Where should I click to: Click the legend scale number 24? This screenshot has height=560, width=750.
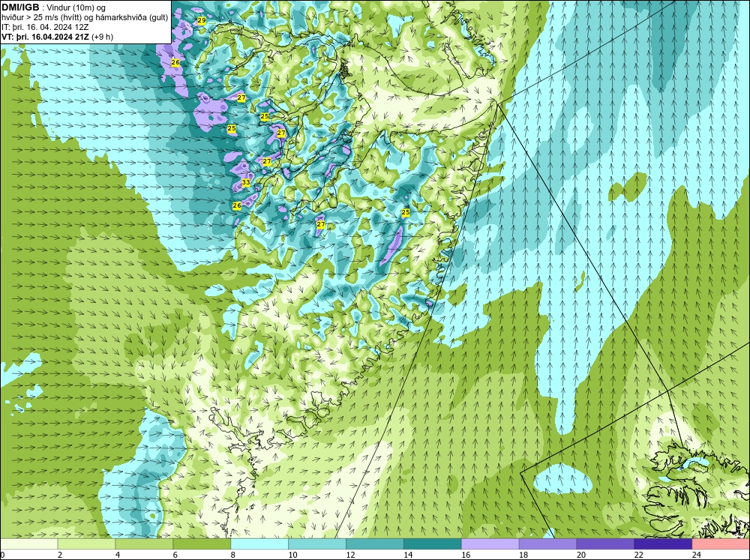coord(697,555)
